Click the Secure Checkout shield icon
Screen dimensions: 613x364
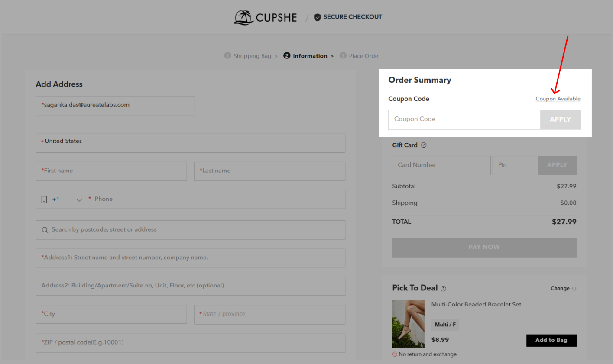(x=318, y=17)
